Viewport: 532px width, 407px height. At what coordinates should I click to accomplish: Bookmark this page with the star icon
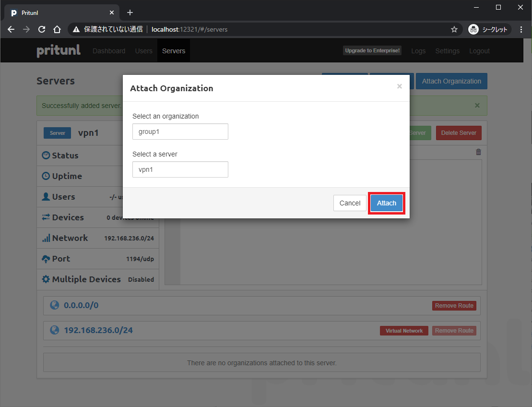point(454,30)
